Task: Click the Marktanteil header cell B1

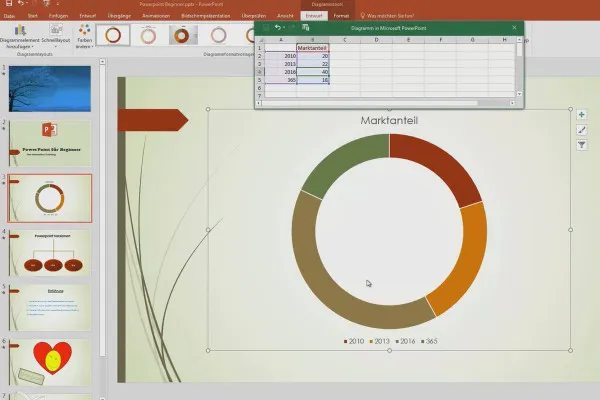Action: pos(313,48)
